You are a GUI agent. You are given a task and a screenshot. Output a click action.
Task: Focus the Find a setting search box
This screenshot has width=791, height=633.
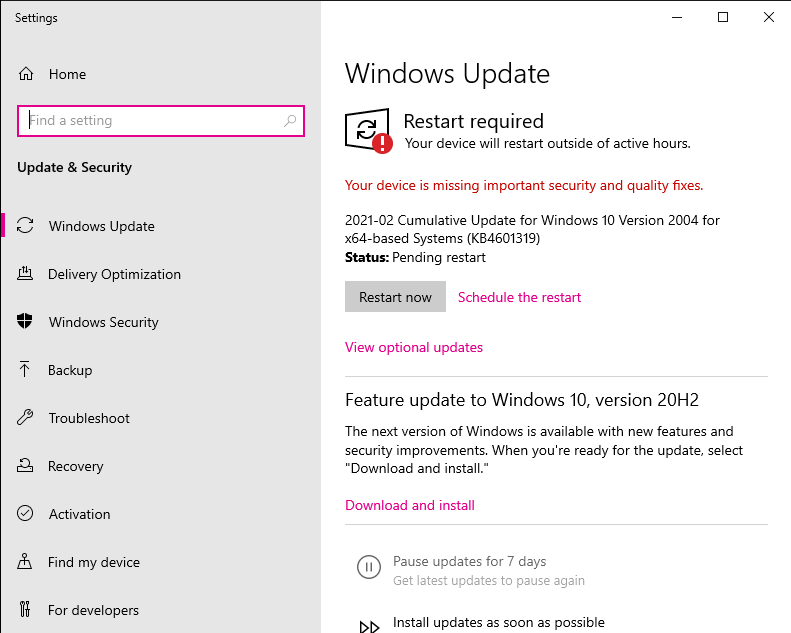point(161,121)
